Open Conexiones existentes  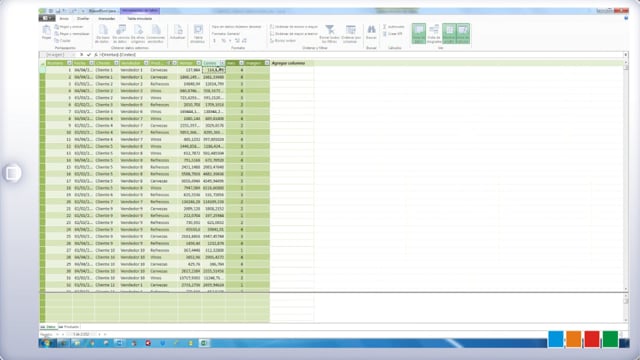[x=156, y=33]
